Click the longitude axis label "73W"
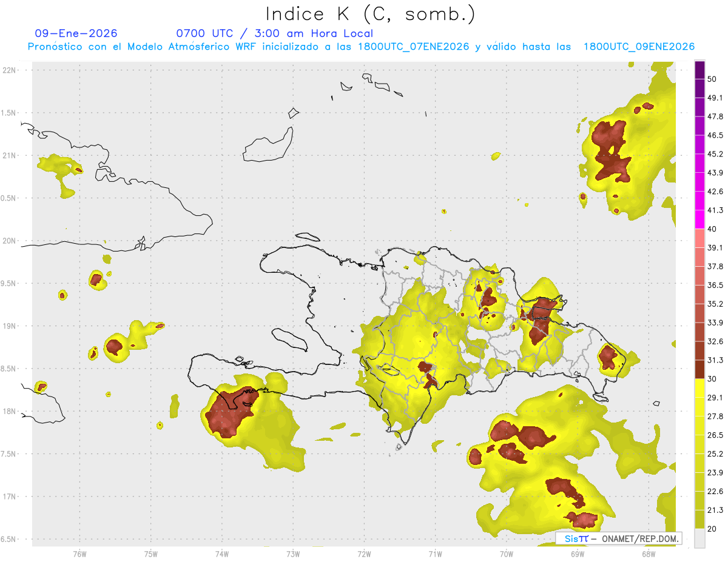728x562 pixels. pyautogui.click(x=293, y=554)
